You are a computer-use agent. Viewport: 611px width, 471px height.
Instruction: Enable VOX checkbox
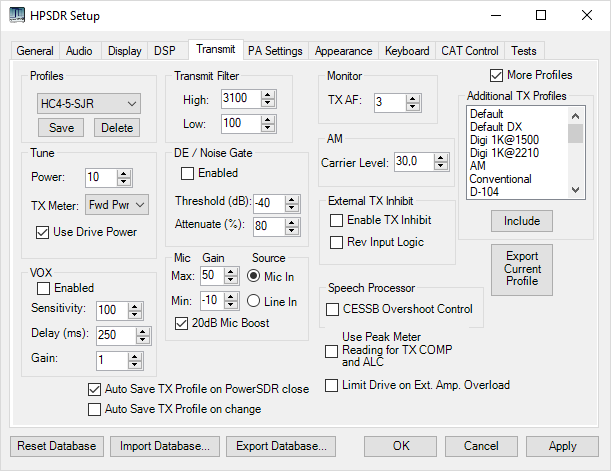43,289
